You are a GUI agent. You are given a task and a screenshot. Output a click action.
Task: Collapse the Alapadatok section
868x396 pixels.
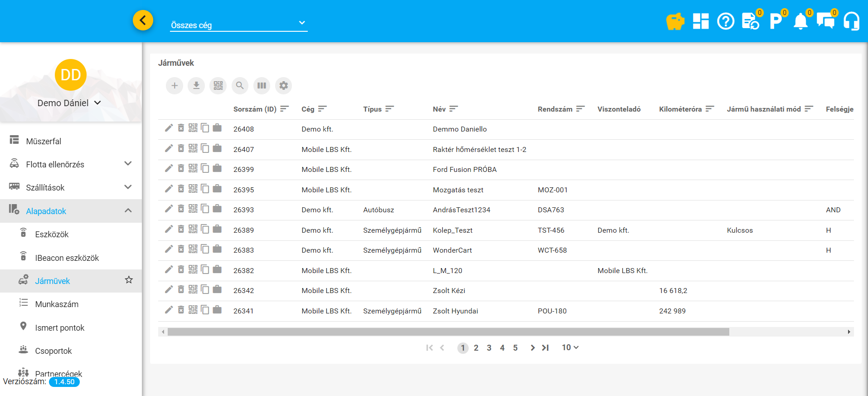click(x=128, y=210)
